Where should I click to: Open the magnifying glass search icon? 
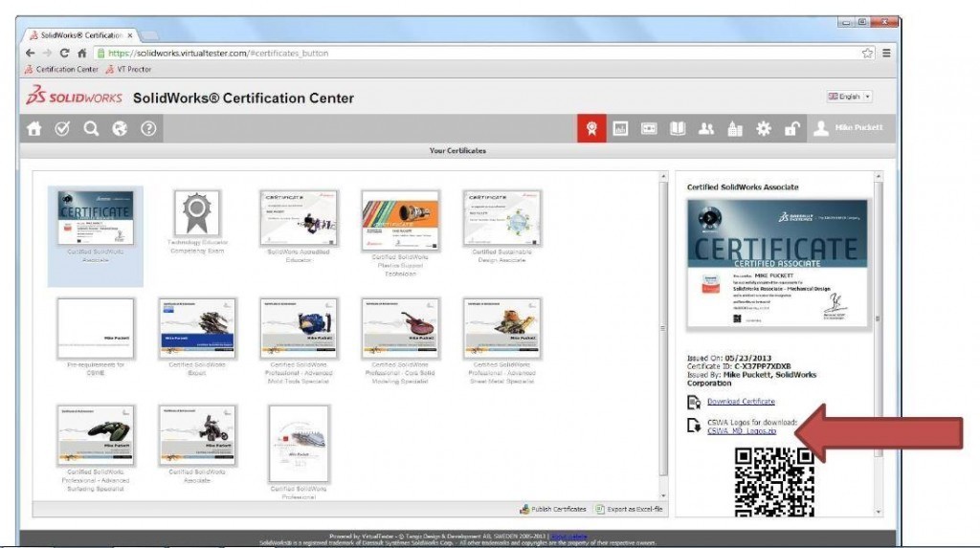(91, 129)
